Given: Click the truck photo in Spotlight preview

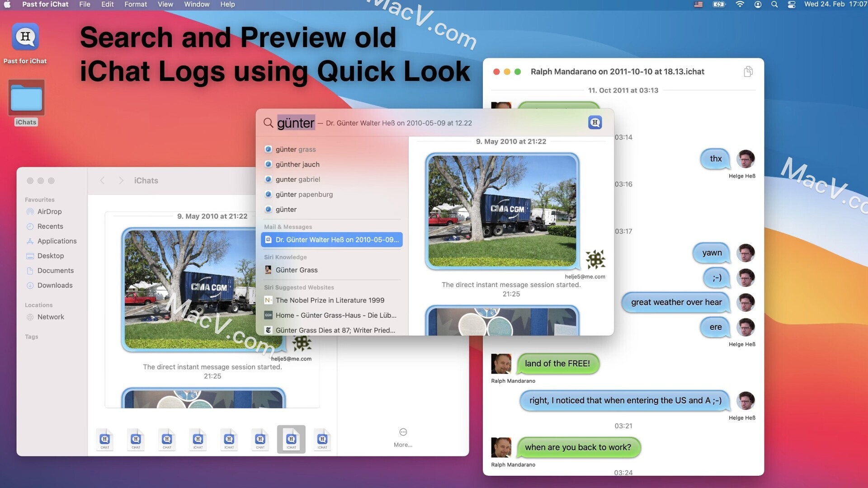Looking at the screenshot, I should [502, 211].
